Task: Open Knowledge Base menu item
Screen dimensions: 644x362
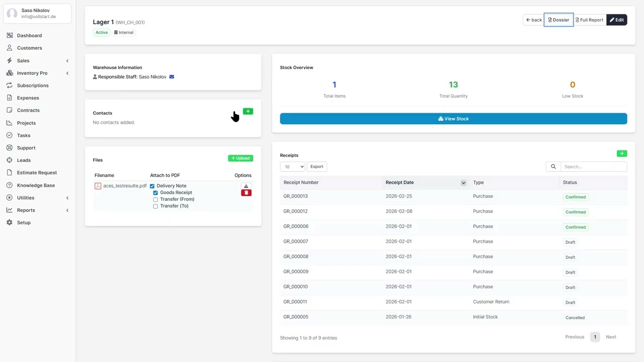Action: pos(36,185)
